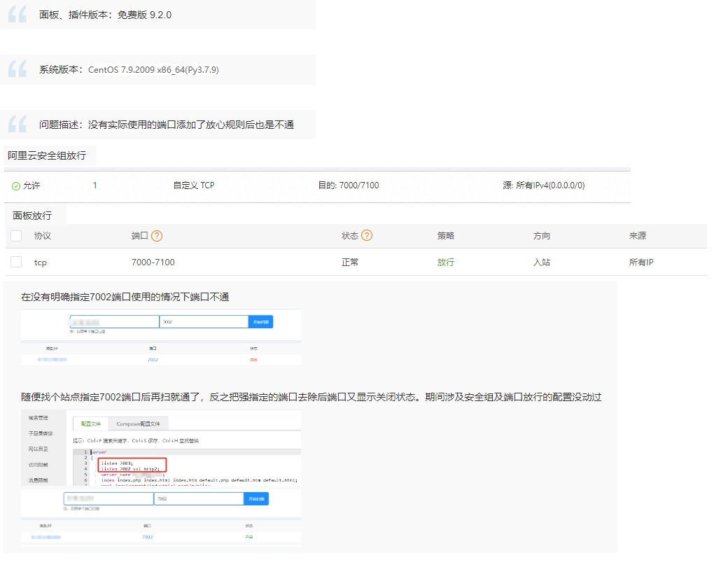Open the 面板放行 label
728x567 pixels.
[x=32, y=216]
